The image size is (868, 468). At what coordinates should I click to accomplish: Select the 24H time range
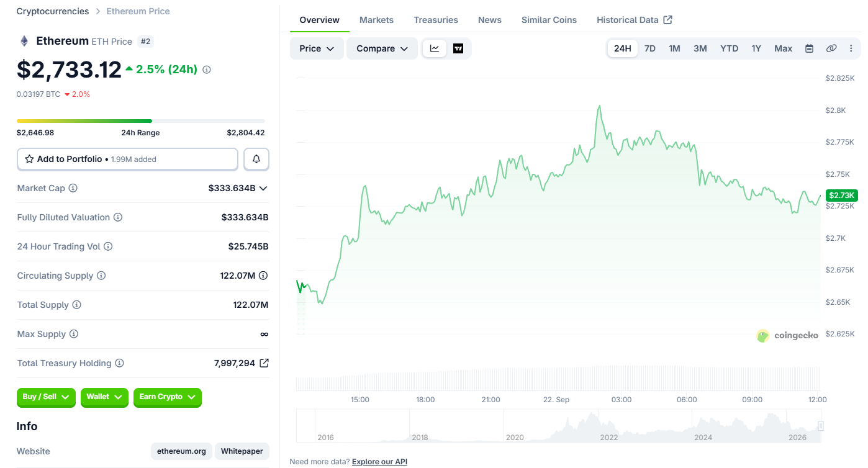pos(623,48)
